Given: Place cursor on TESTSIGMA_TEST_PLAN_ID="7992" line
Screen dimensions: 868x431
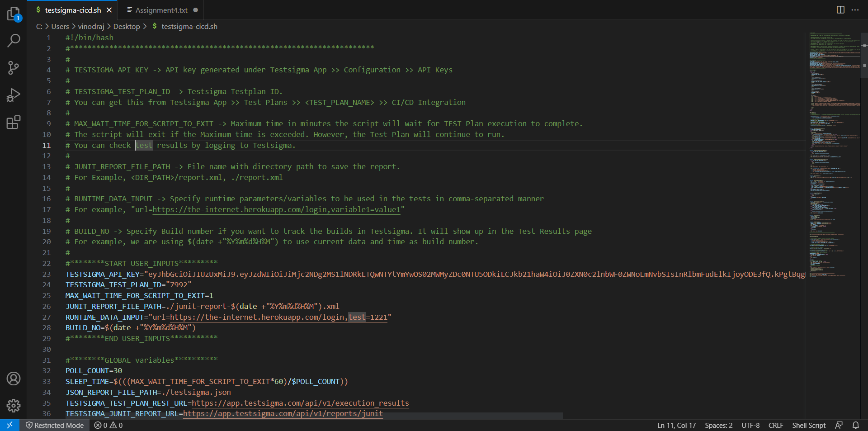Looking at the screenshot, I should (x=128, y=284).
